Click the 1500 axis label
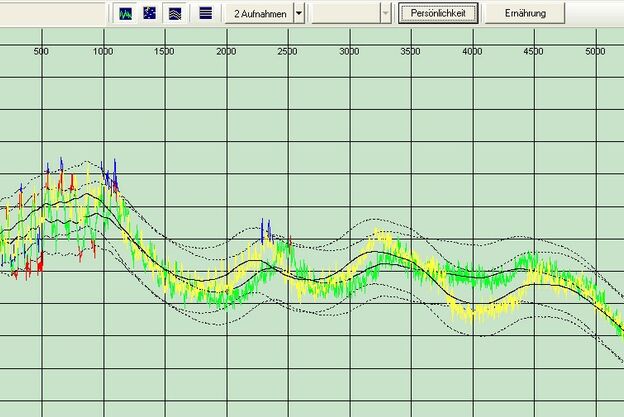 pos(164,51)
